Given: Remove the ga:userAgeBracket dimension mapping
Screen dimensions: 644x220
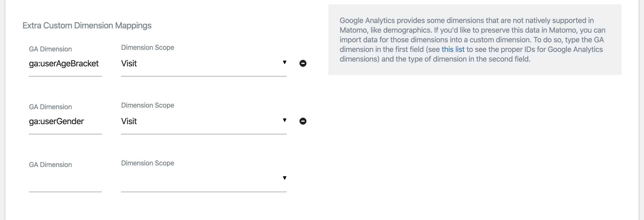Looking at the screenshot, I should [x=303, y=63].
